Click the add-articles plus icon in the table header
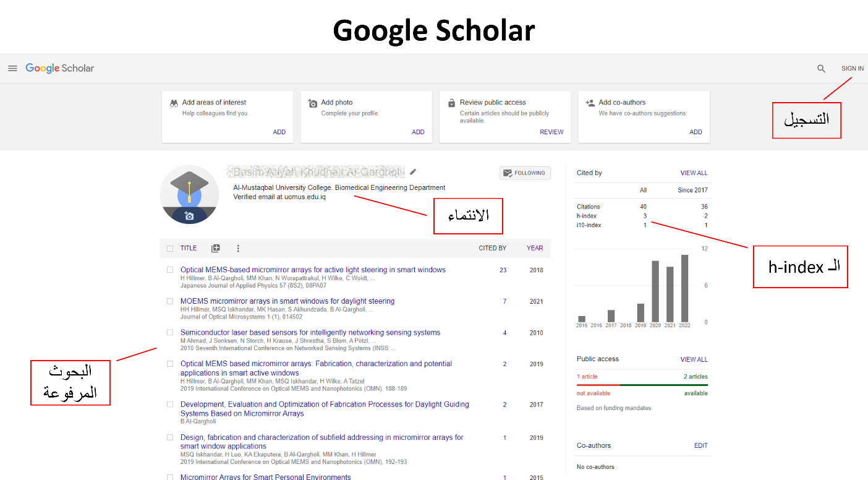The width and height of the screenshot is (868, 480). (215, 248)
